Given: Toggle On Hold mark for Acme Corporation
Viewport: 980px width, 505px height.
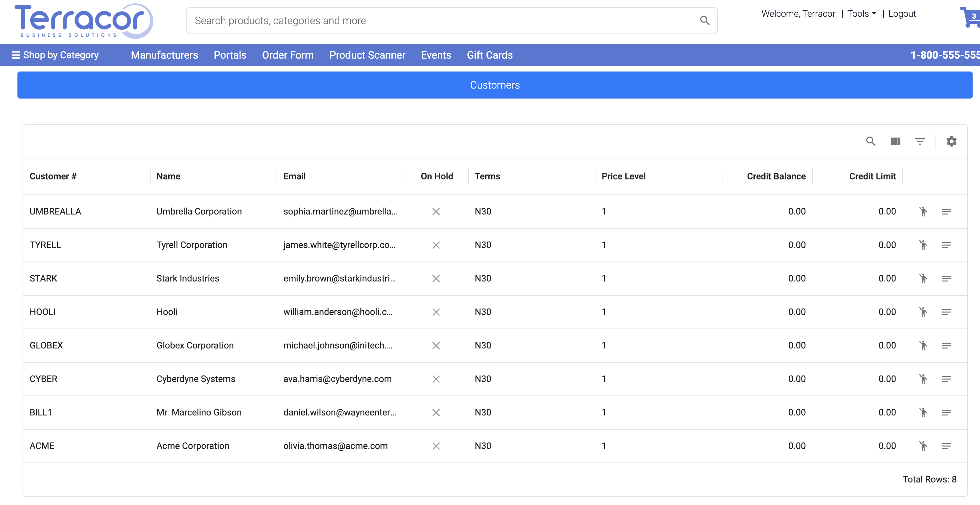Looking at the screenshot, I should 436,445.
